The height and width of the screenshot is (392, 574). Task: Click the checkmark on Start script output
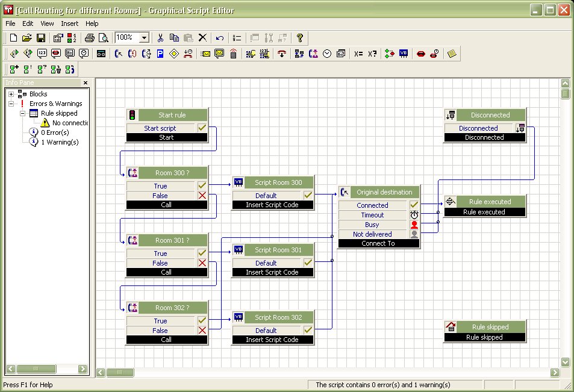[x=202, y=128]
